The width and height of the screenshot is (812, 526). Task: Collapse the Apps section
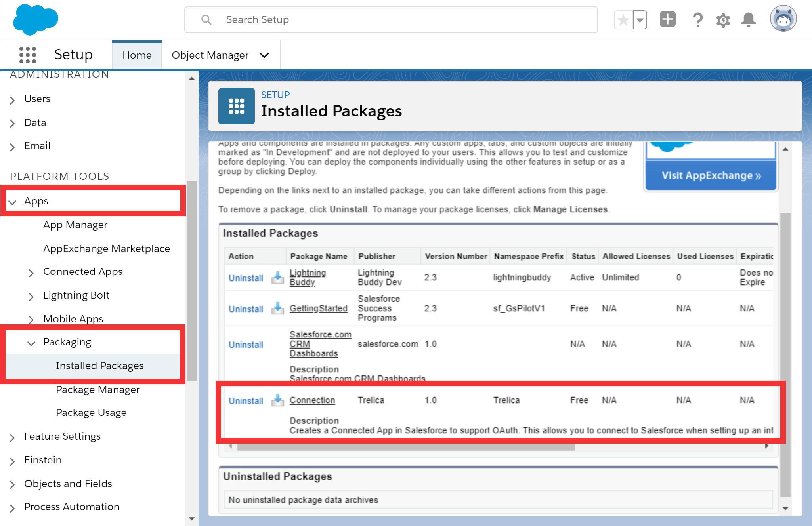coord(12,202)
